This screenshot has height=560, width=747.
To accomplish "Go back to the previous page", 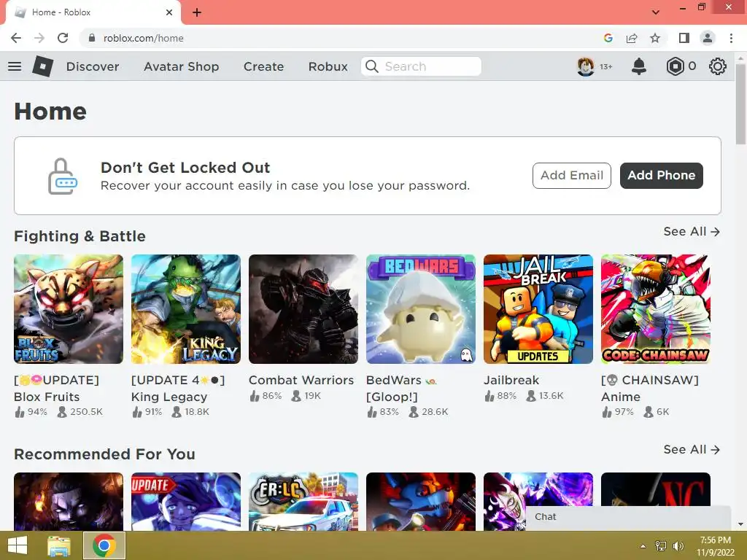I will coord(16,38).
